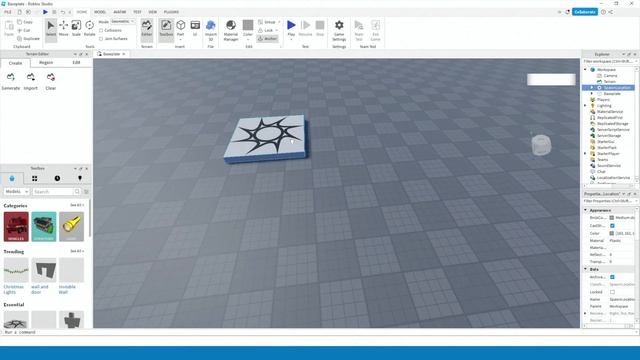Collapse the Appearance properties section
Viewport: 640px width, 360px height.
[586, 210]
